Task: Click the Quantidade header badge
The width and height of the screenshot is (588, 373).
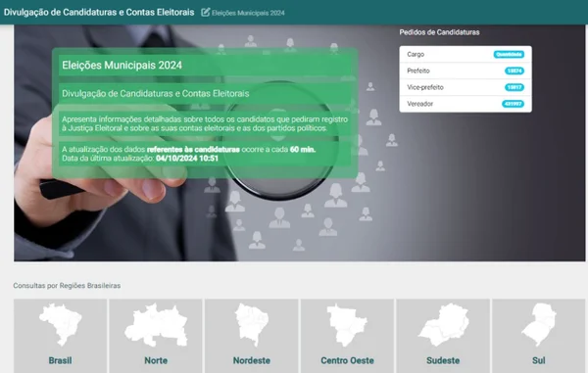Action: pyautogui.click(x=509, y=54)
